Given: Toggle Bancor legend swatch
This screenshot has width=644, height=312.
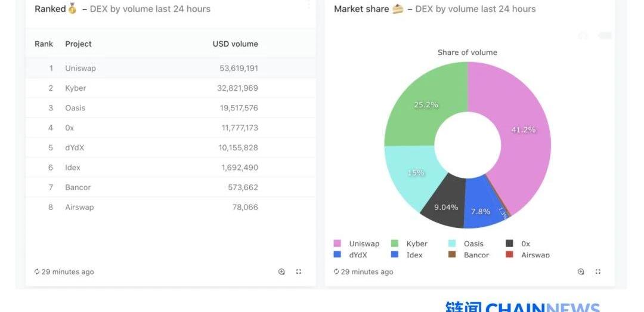Looking at the screenshot, I should coord(452,255).
